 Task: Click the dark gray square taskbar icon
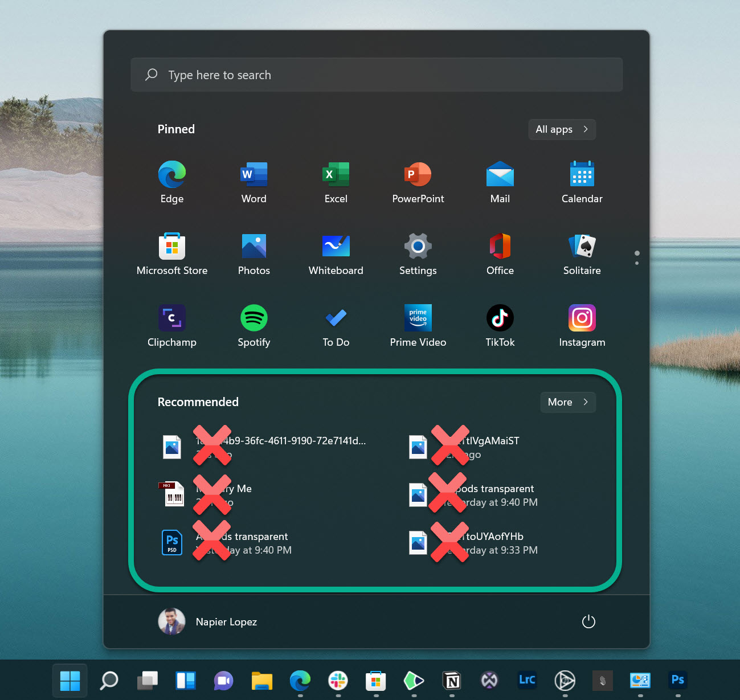click(x=602, y=680)
